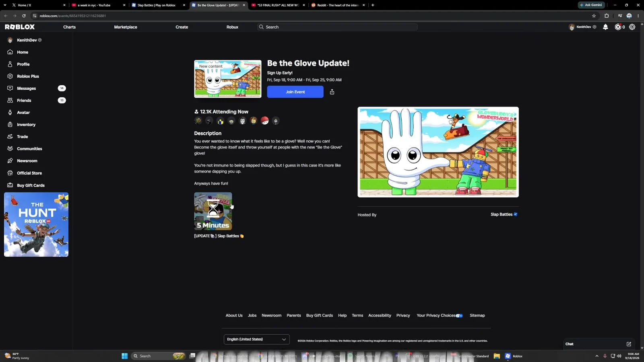Open the Terms footer link
The width and height of the screenshot is (644, 362).
[357, 315]
